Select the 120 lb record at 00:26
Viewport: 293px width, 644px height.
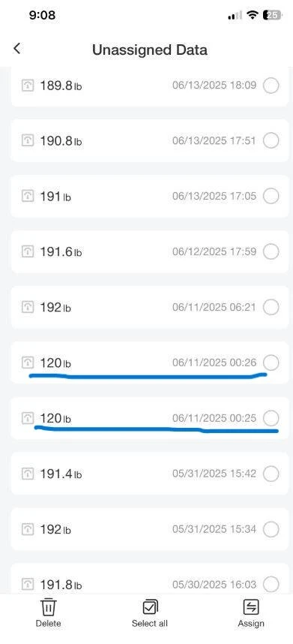[x=271, y=363]
